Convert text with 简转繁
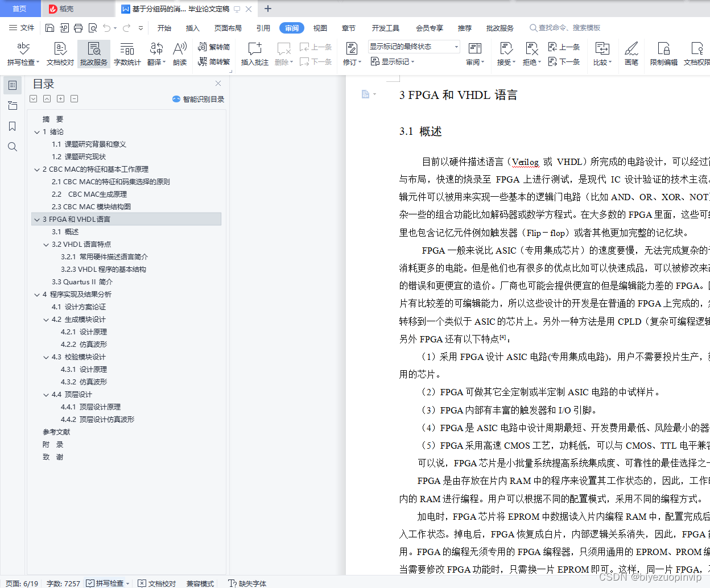The height and width of the screenshot is (588, 710). [x=214, y=62]
